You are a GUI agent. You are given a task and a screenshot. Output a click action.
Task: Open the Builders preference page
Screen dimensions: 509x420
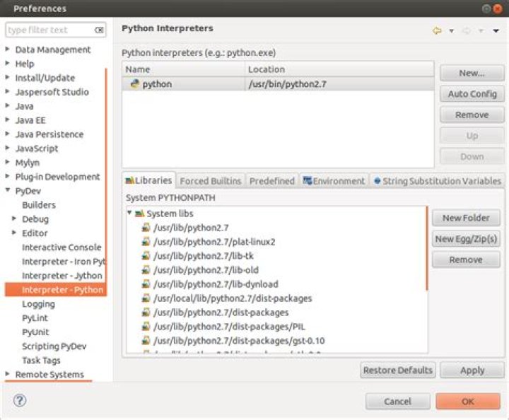point(39,205)
